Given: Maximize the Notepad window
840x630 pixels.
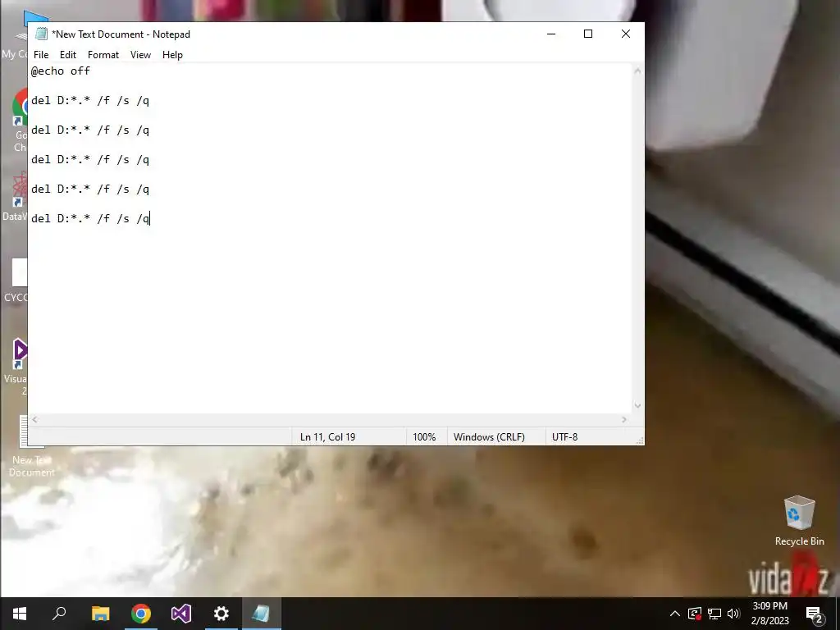Looking at the screenshot, I should (588, 34).
